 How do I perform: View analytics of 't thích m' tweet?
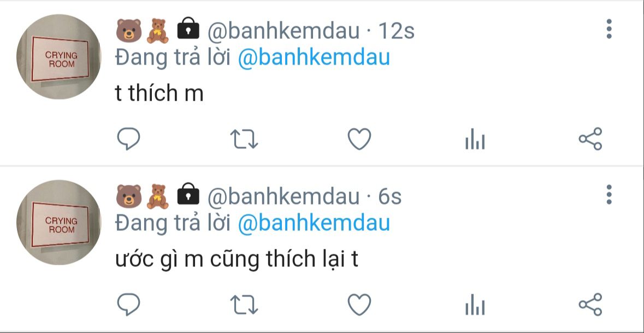click(x=475, y=139)
